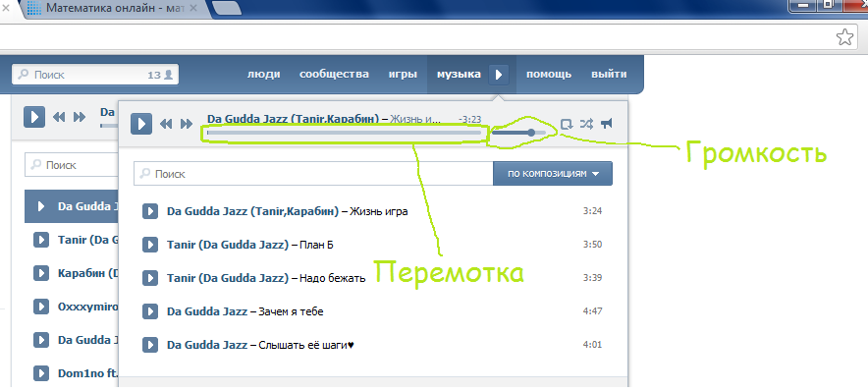Play track 'Жизнь игра' in popup list
The image size is (868, 392).
point(150,211)
